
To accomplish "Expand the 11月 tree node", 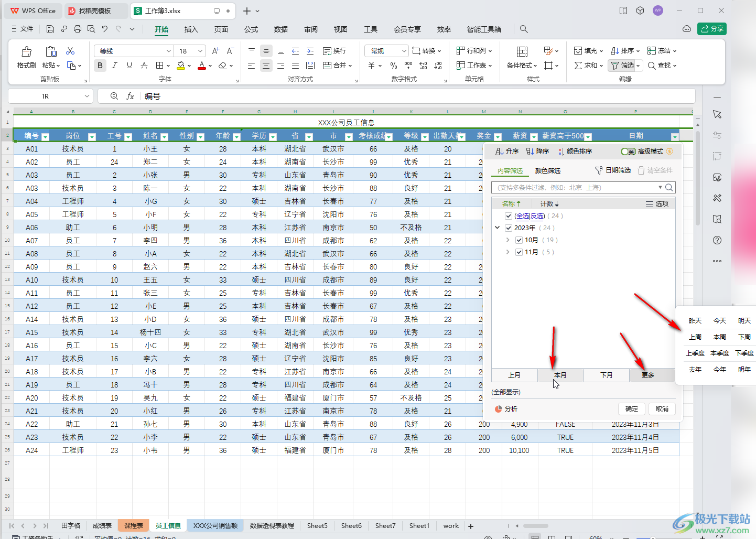I will 508,252.
